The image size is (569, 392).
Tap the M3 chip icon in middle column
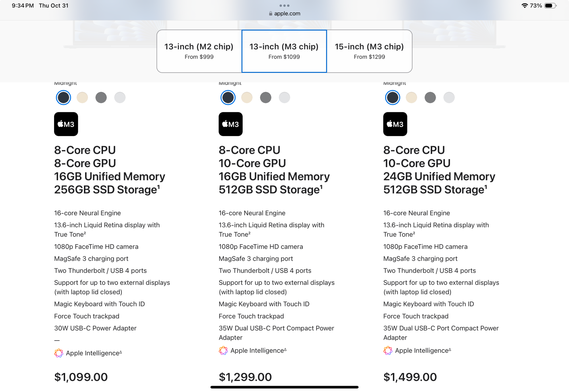tap(230, 124)
